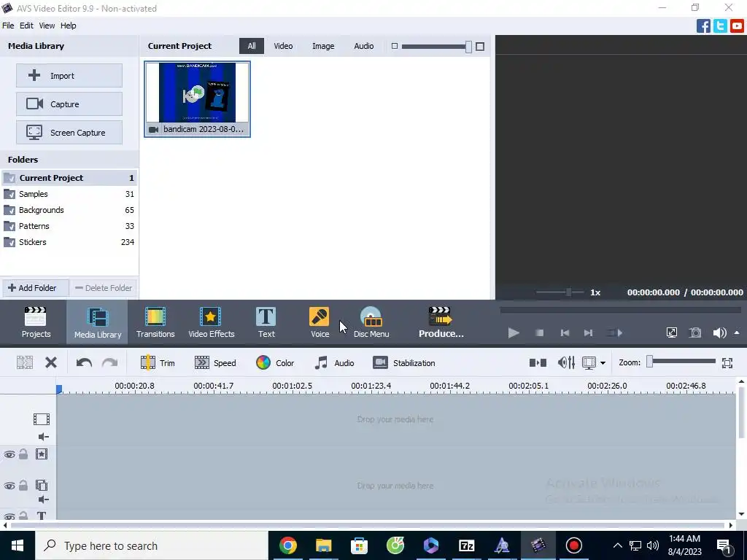
Task: Click the zoom-to-fit timeline icon
Action: (x=727, y=363)
